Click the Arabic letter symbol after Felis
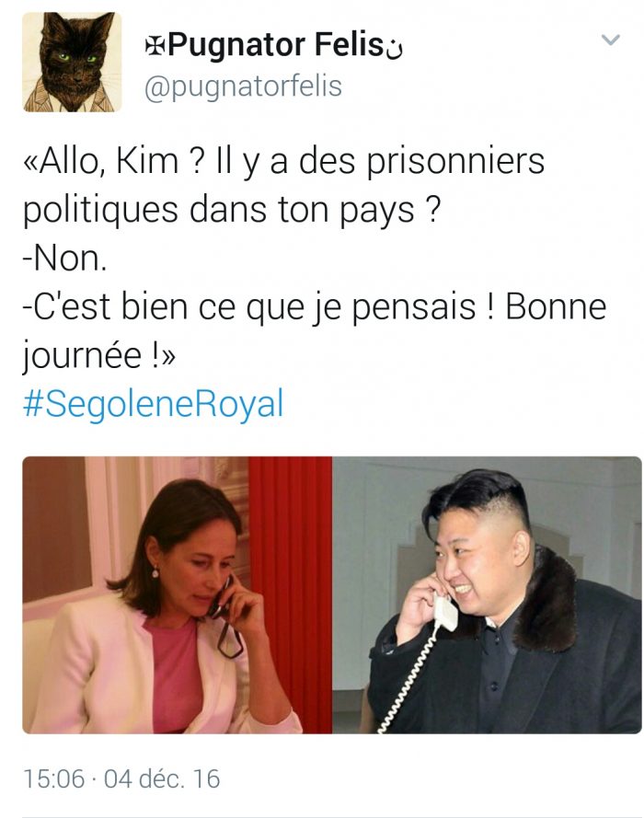The image size is (644, 818). [x=395, y=49]
